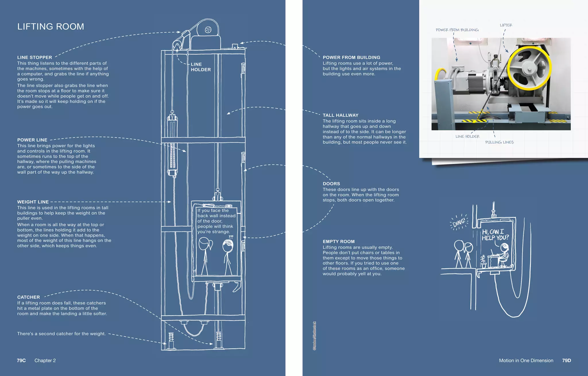Click the POWER LINE heading
Screen dimensions: 588x376
click(32, 140)
